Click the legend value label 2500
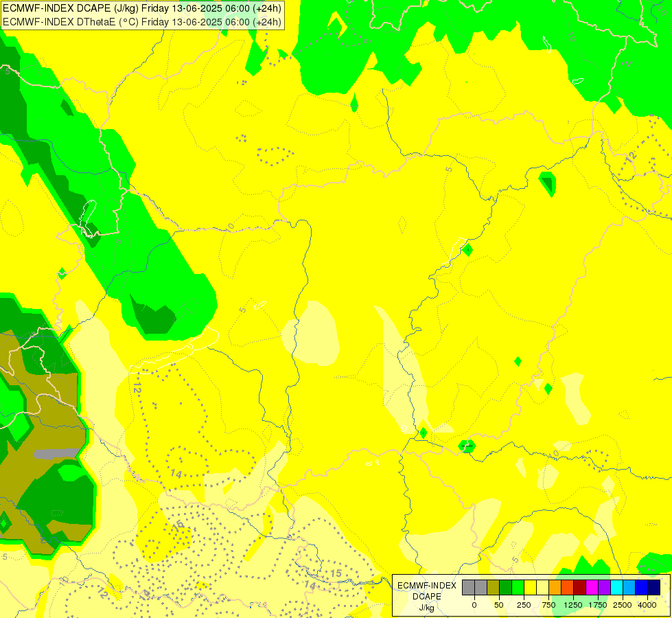The height and width of the screenshot is (618, 672). pyautogui.click(x=623, y=605)
